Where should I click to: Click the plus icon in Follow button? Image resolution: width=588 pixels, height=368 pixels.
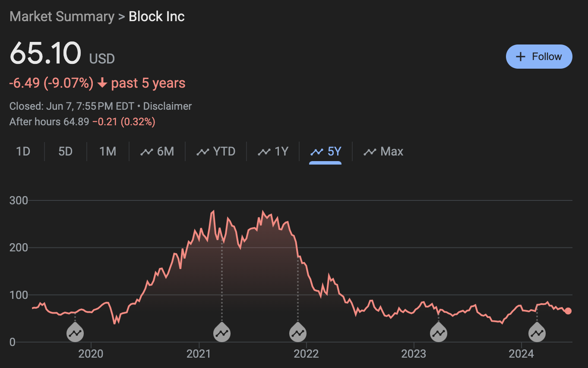point(521,57)
